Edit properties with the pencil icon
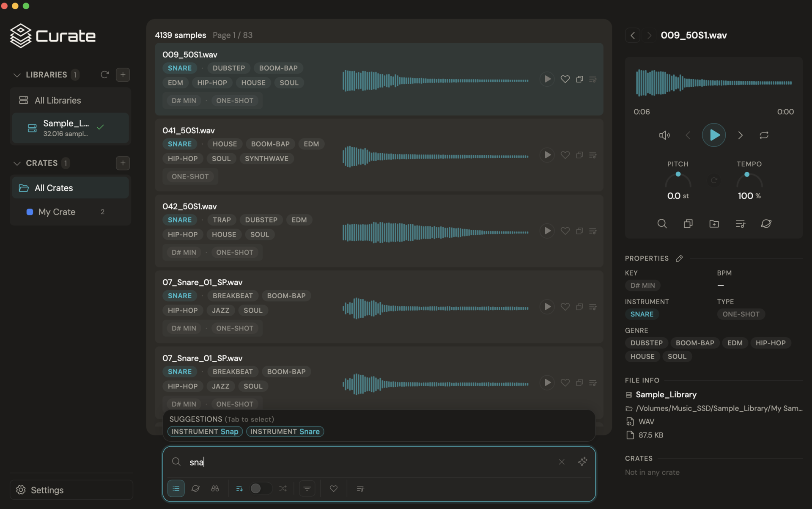Image resolution: width=812 pixels, height=509 pixels. point(679,258)
